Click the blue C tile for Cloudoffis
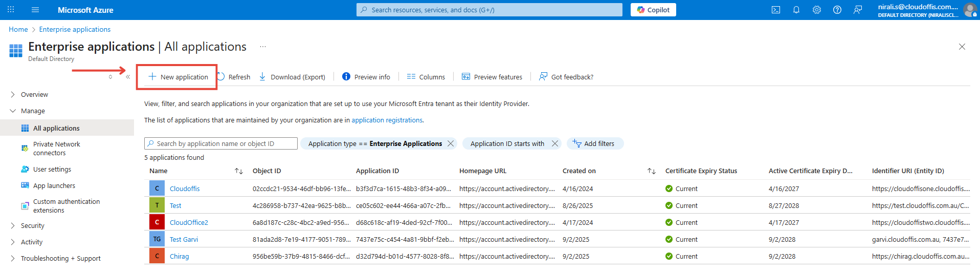 157,189
